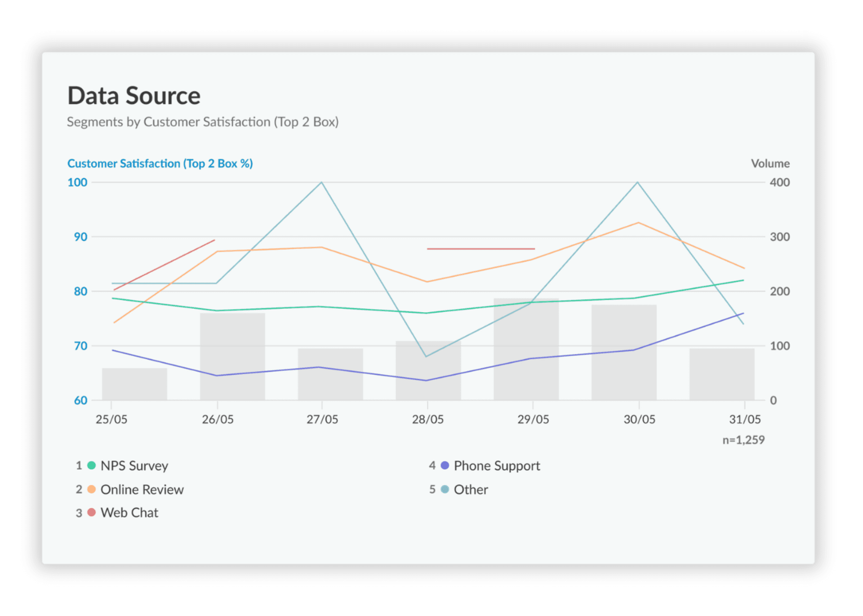Viewport: 863px width, 616px height.
Task: Select the 28/05 date axis label
Action: point(427,419)
